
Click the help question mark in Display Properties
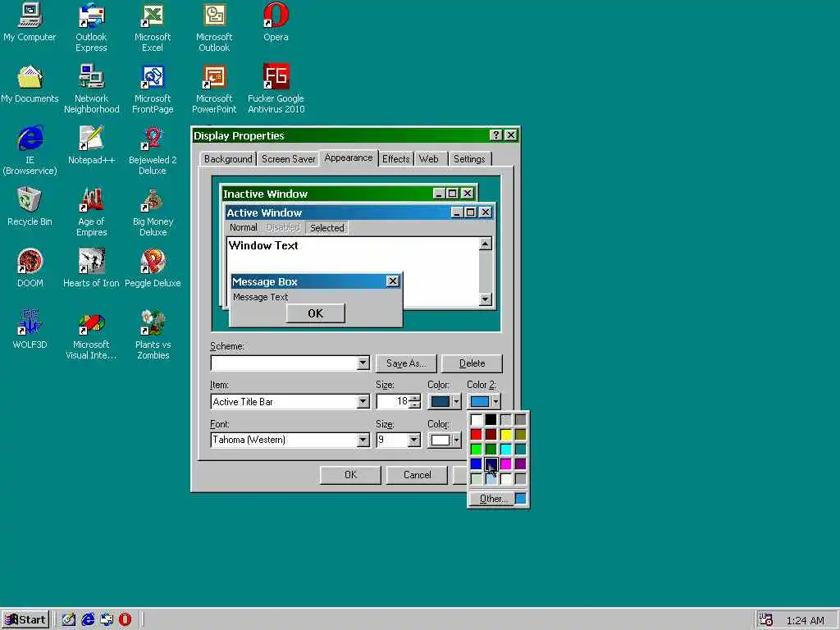pos(496,135)
